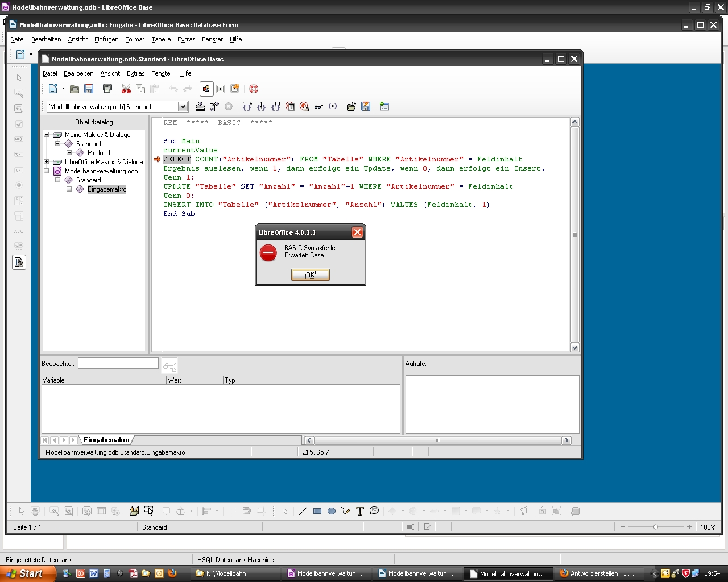Click the Single Step icon
Viewport: 728px width, 582px height.
coord(261,106)
